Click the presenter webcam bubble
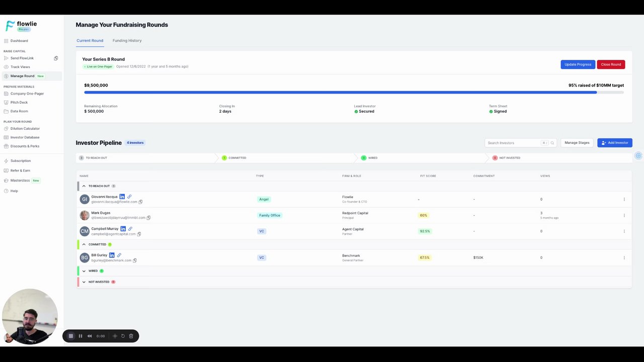This screenshot has width=644, height=362. tap(30, 316)
